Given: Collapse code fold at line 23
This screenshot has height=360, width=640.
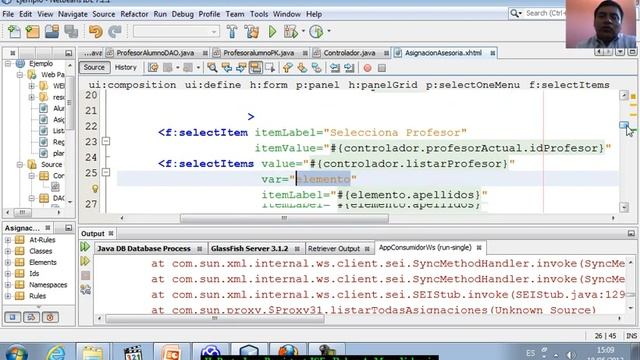Looking at the screenshot, I should tap(106, 141).
